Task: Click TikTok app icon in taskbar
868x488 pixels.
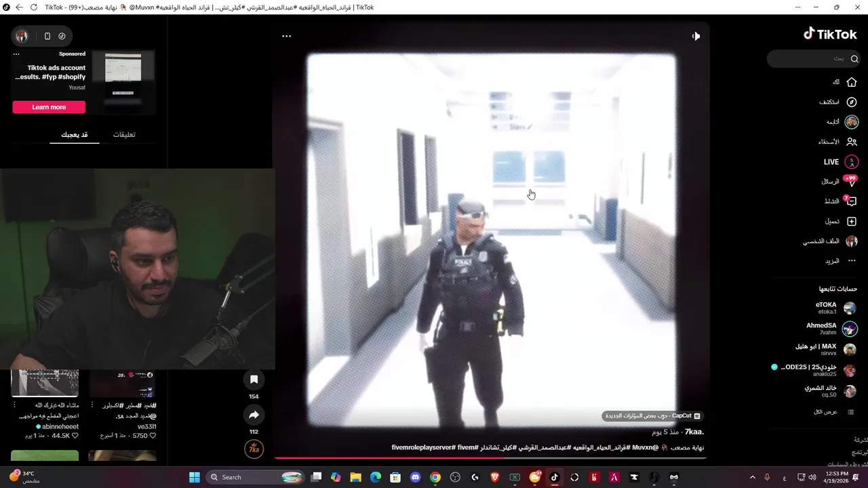Action: [x=554, y=477]
